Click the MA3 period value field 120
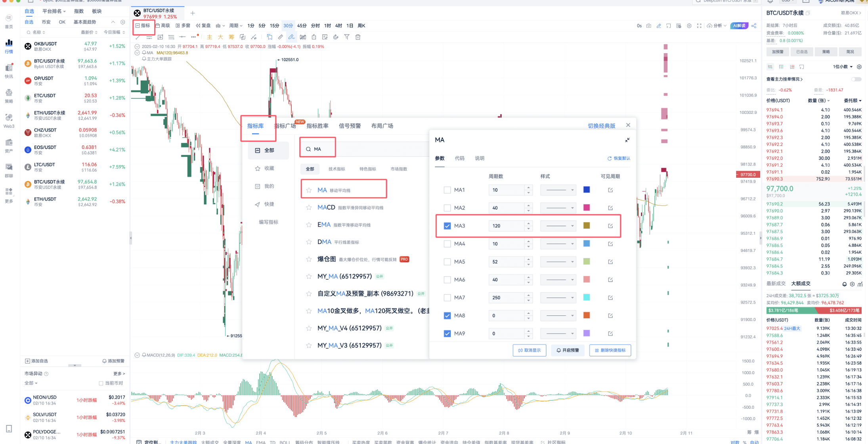This screenshot has height=444, width=868. point(507,226)
